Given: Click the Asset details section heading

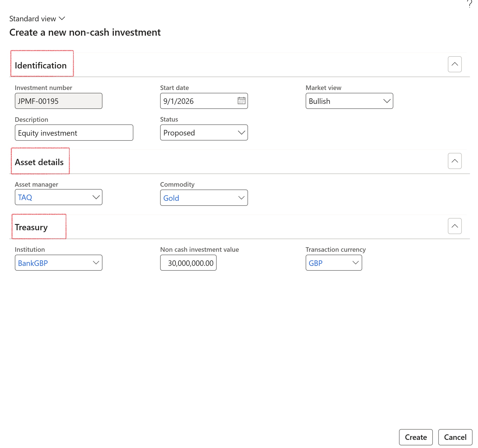Looking at the screenshot, I should point(39,162).
